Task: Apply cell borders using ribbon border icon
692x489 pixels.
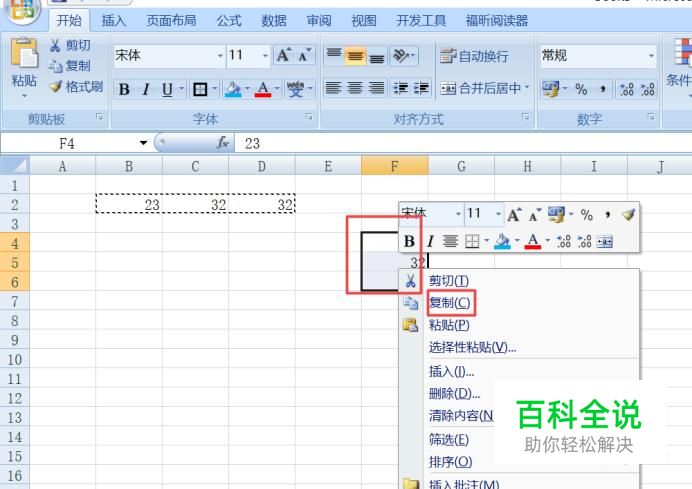Action: (200, 89)
